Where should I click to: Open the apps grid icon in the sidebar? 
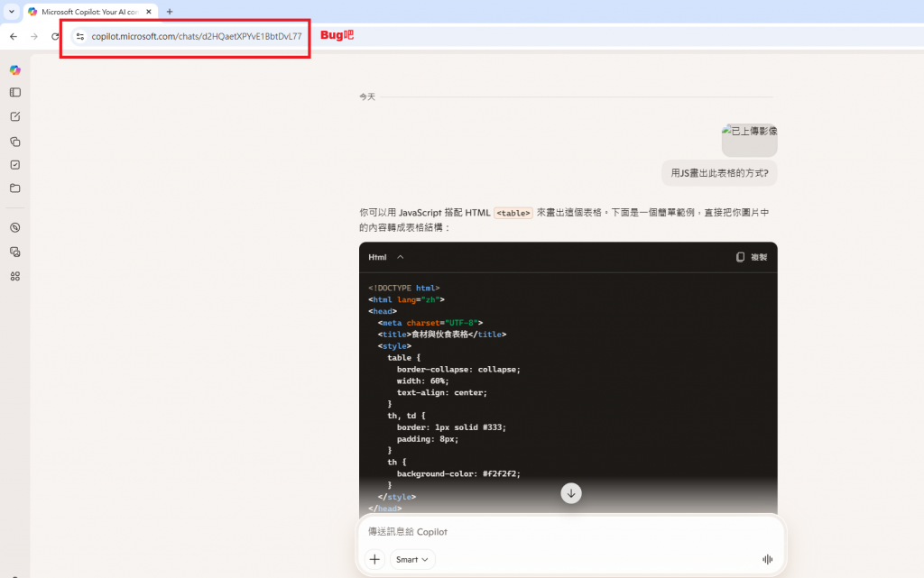pos(15,276)
